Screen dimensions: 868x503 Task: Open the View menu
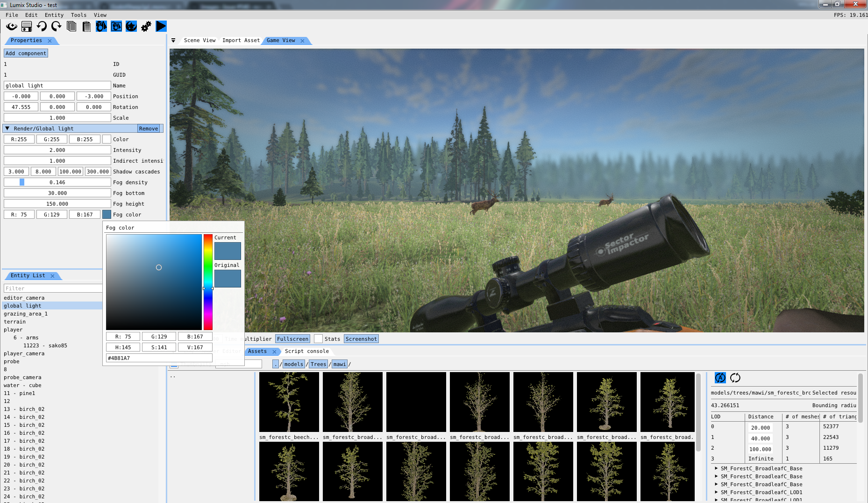100,15
